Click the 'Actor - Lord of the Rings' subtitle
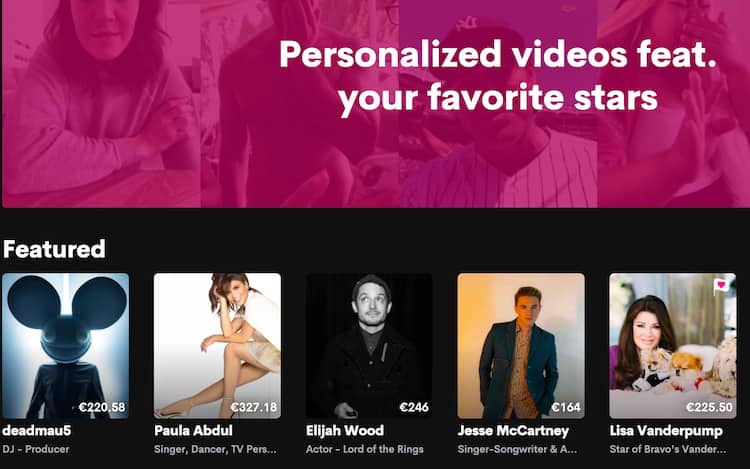 (364, 449)
